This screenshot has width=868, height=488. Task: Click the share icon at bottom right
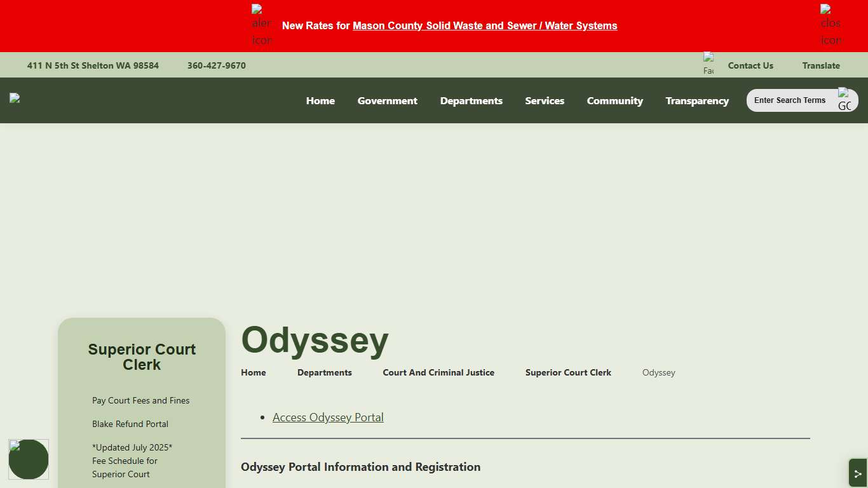point(857,473)
